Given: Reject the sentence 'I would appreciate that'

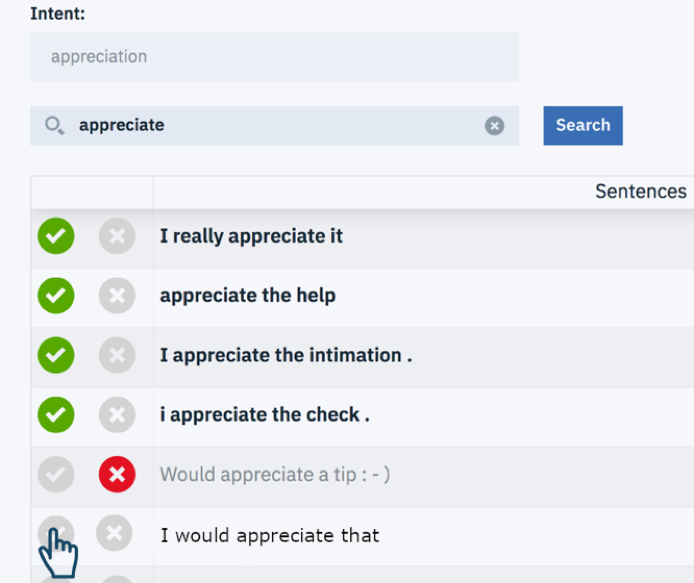Looking at the screenshot, I should point(114,533).
